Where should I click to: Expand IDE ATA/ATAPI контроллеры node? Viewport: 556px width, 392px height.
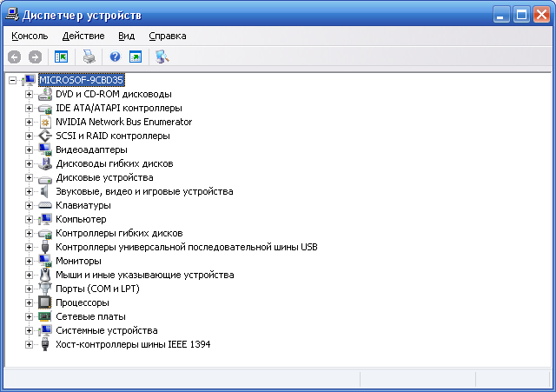[29, 108]
